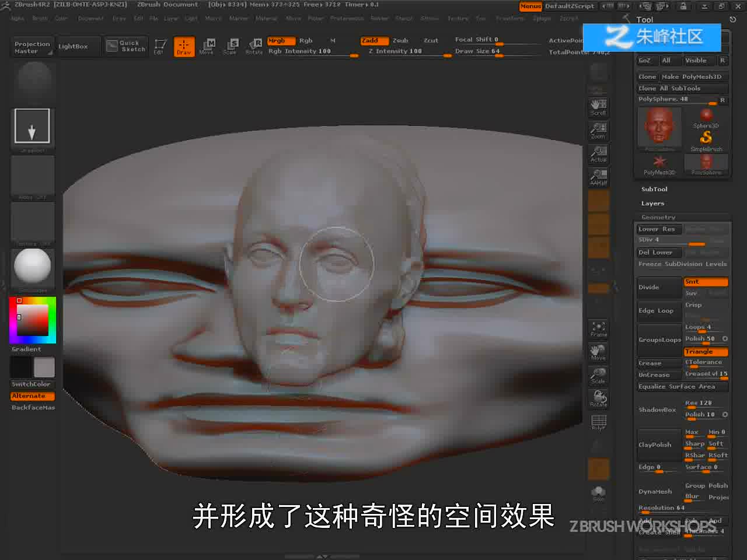Click the AAHalf icon
The width and height of the screenshot is (747, 560).
[x=598, y=177]
